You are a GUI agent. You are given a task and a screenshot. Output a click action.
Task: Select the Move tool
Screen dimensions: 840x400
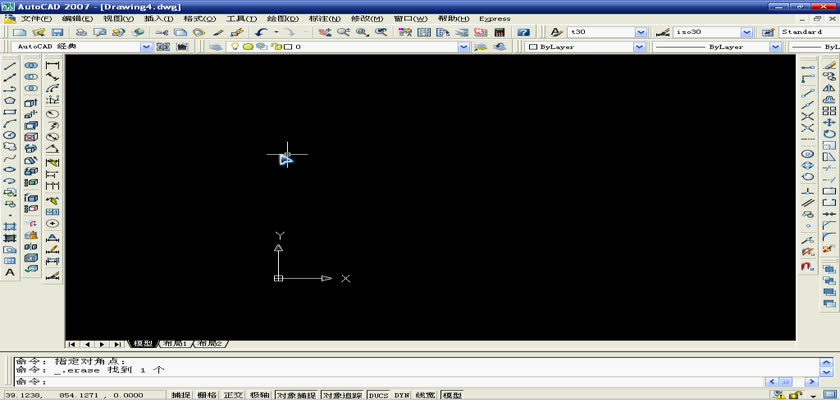829,123
